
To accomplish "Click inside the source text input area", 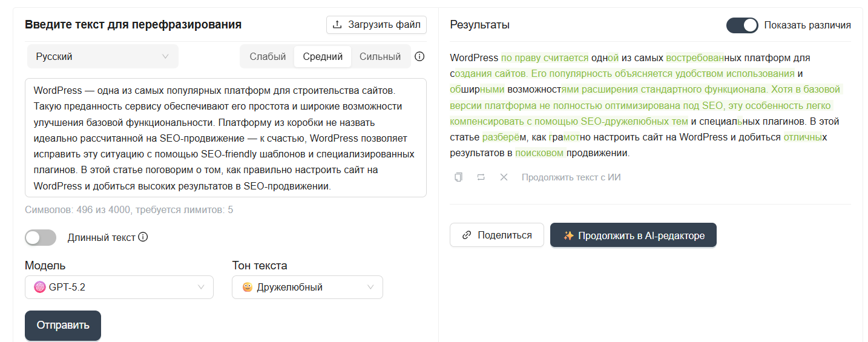I will pyautogui.click(x=225, y=137).
